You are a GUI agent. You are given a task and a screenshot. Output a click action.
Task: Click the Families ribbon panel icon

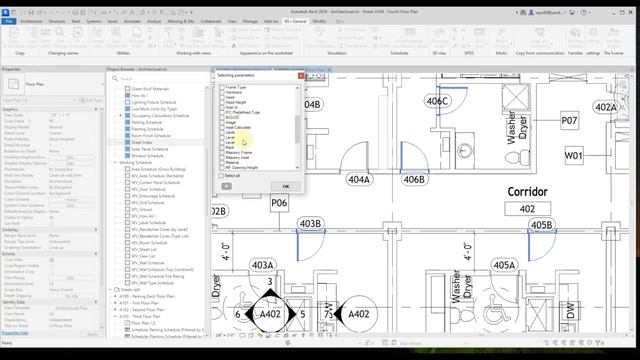tap(575, 33)
